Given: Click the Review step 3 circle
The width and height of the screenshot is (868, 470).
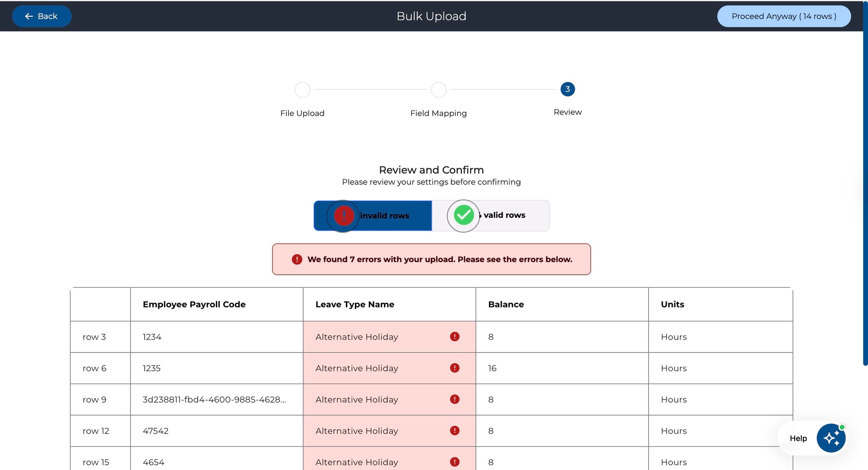Looking at the screenshot, I should pos(567,89).
